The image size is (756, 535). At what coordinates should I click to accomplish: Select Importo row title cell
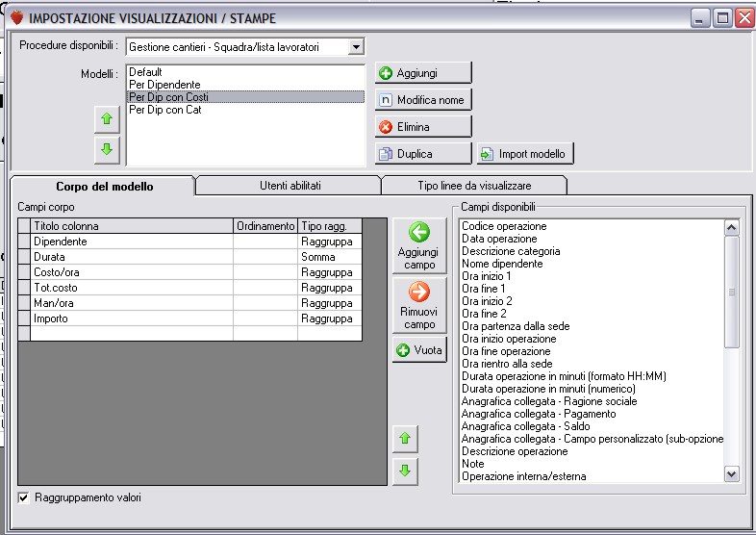[x=132, y=318]
